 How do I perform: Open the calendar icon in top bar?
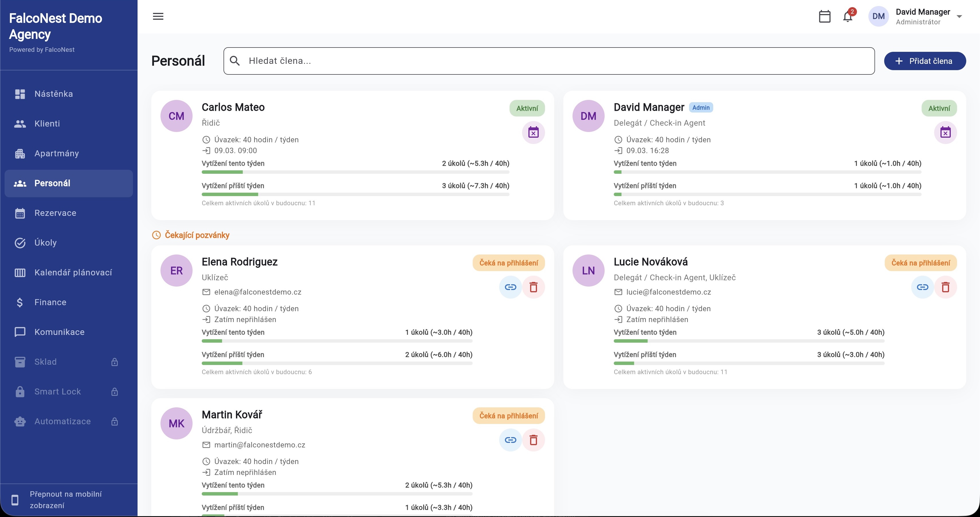824,16
